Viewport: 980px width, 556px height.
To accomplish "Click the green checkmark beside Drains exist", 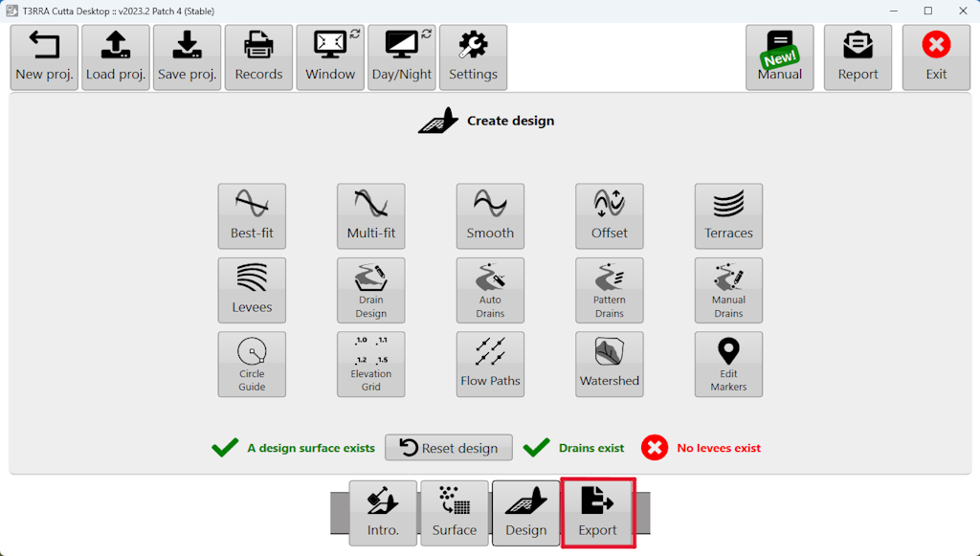I will point(536,447).
